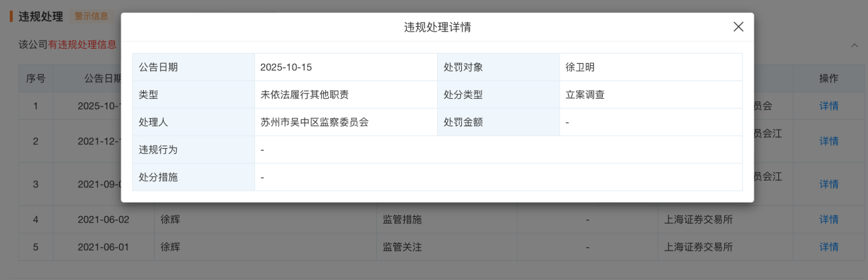
Task: Select 苏州市吴中区监察委员会 handler value
Action: coord(314,122)
